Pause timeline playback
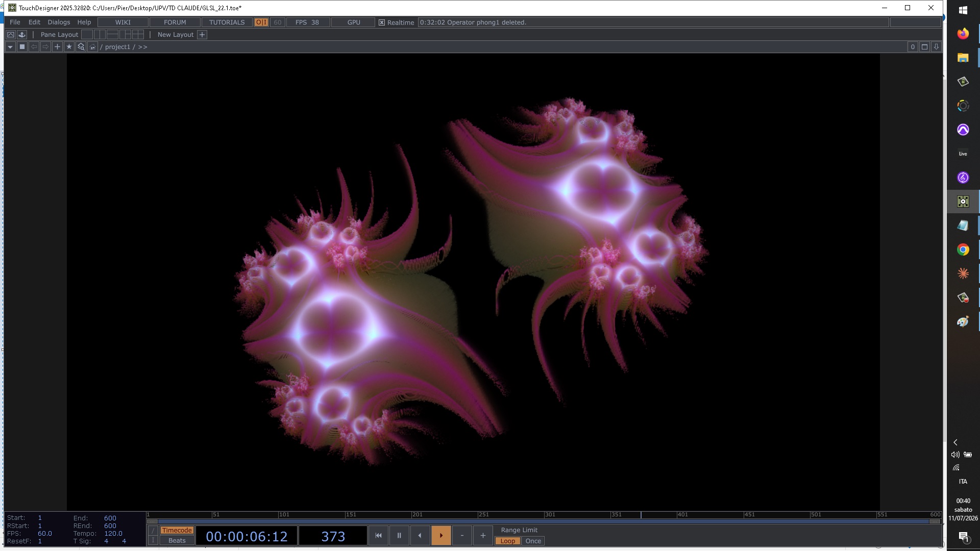The image size is (980, 551). point(399,536)
